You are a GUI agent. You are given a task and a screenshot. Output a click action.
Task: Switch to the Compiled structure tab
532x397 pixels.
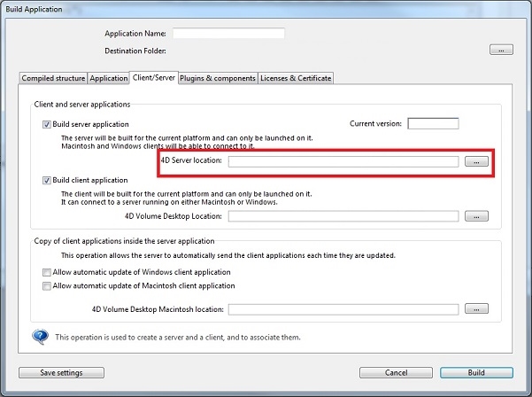(x=53, y=78)
